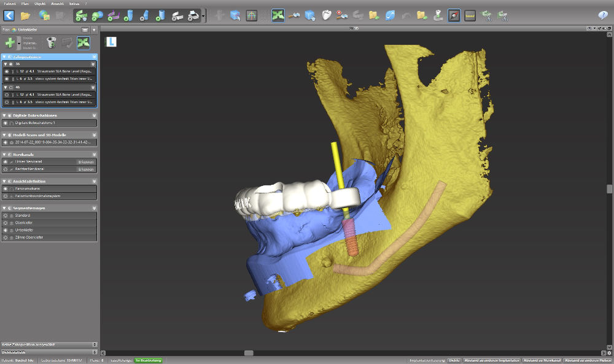614x364 pixels.
Task: Open the workflow steps dropdown arrow
Action: pyautogui.click(x=203, y=17)
